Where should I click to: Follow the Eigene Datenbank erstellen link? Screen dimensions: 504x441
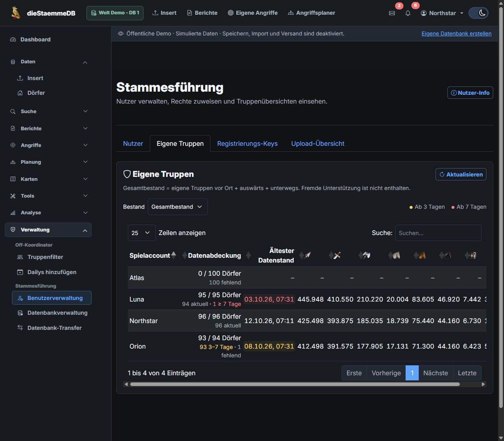[x=457, y=34]
